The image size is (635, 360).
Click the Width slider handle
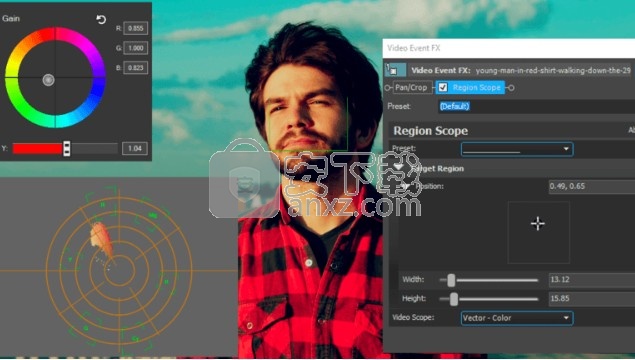pos(451,280)
